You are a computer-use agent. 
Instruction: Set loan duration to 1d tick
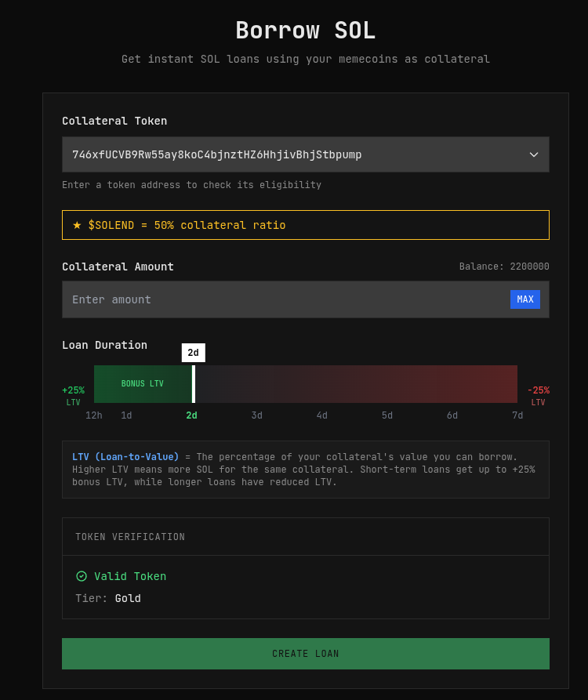[x=126, y=415]
